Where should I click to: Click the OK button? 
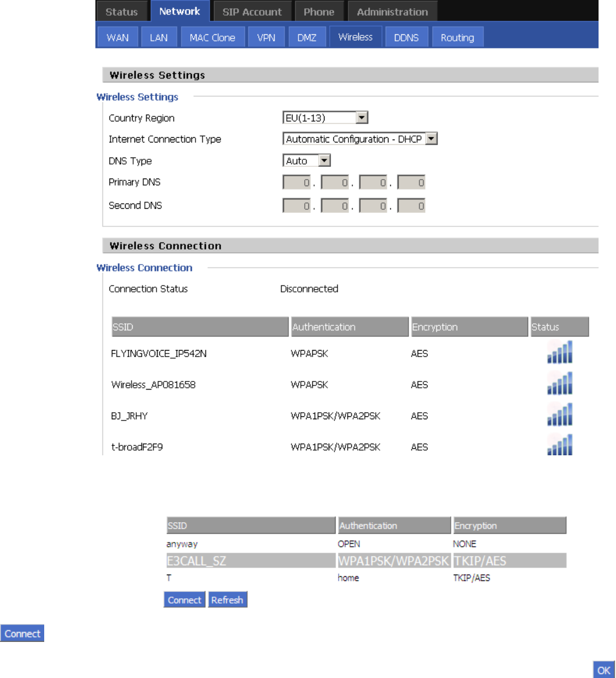click(604, 670)
